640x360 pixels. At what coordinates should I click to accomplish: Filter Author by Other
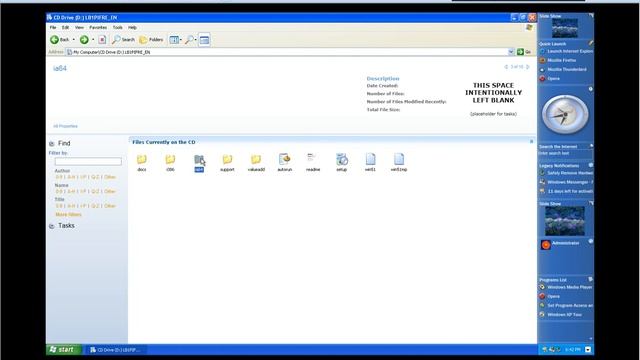pyautogui.click(x=110, y=177)
